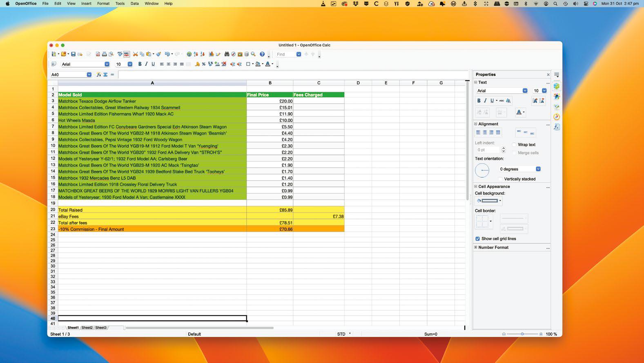Click the Format Paintbrush icon
The height and width of the screenshot is (363, 644).
[158, 54]
